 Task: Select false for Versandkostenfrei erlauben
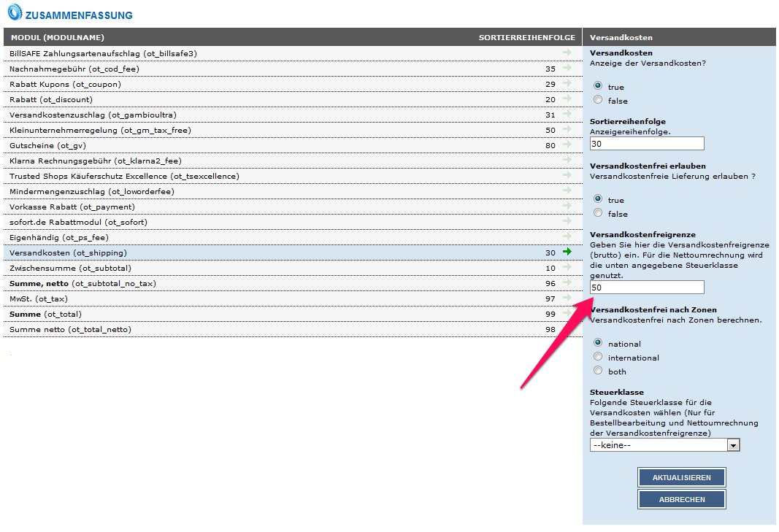(599, 214)
